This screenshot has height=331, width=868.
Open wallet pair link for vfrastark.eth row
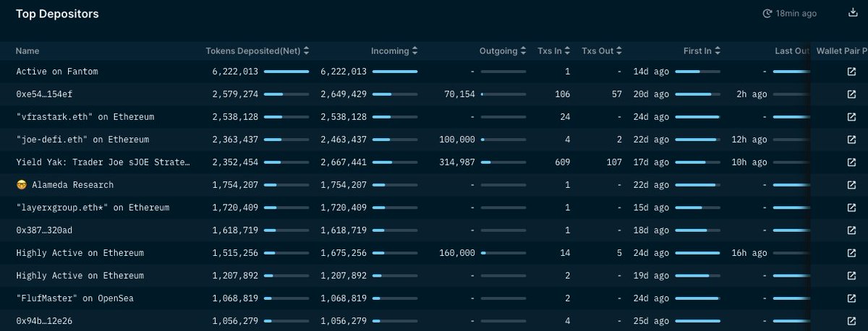coord(852,116)
